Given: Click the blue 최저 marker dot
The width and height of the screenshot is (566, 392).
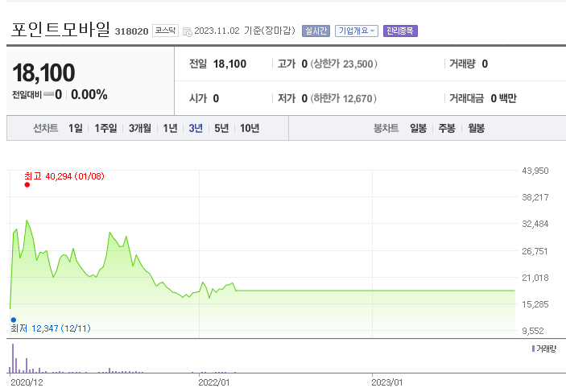Looking at the screenshot, I should click(x=14, y=320).
